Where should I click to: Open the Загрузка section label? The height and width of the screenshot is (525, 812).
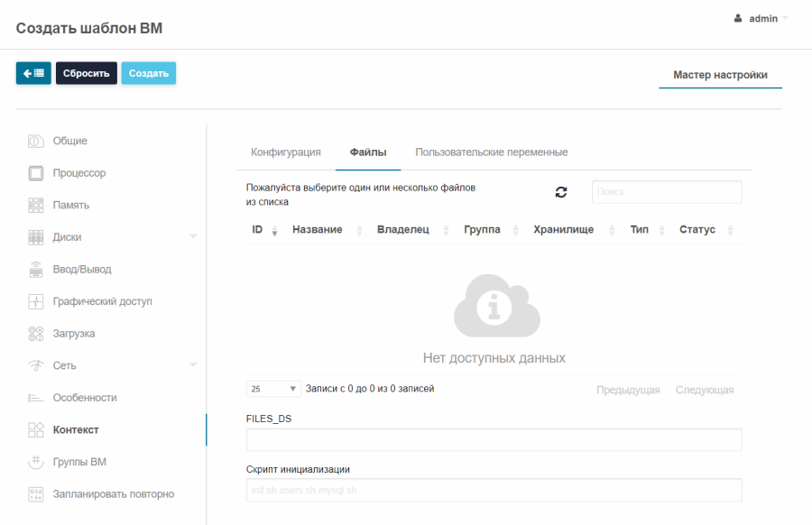(74, 334)
